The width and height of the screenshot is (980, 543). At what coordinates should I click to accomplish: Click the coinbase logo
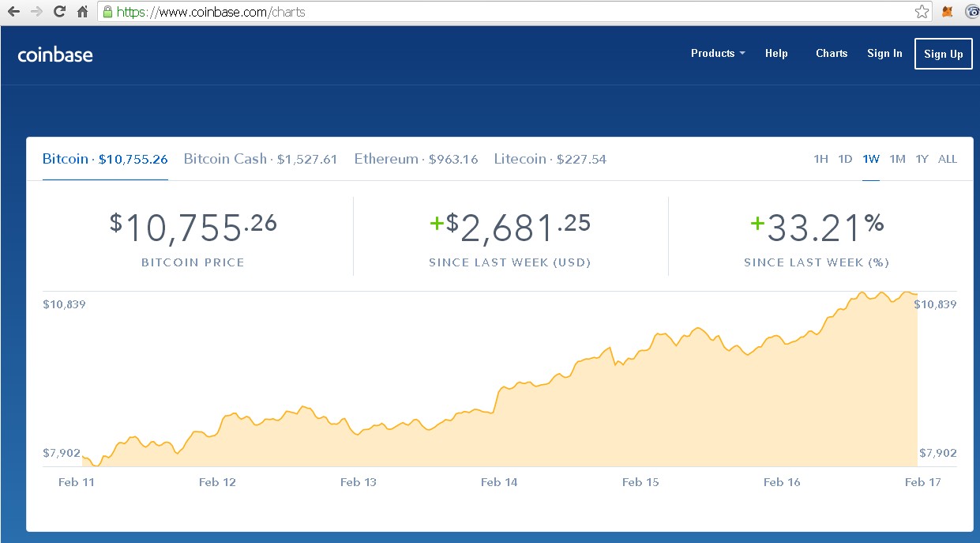coord(55,55)
